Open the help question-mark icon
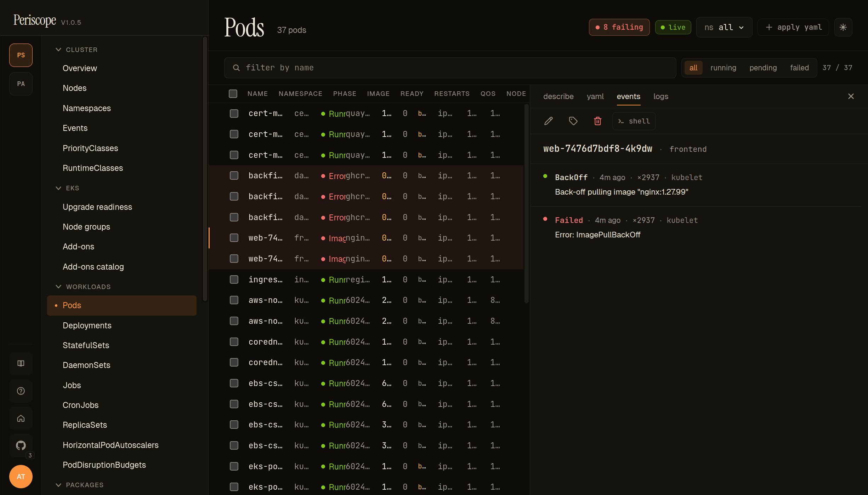 (21, 391)
